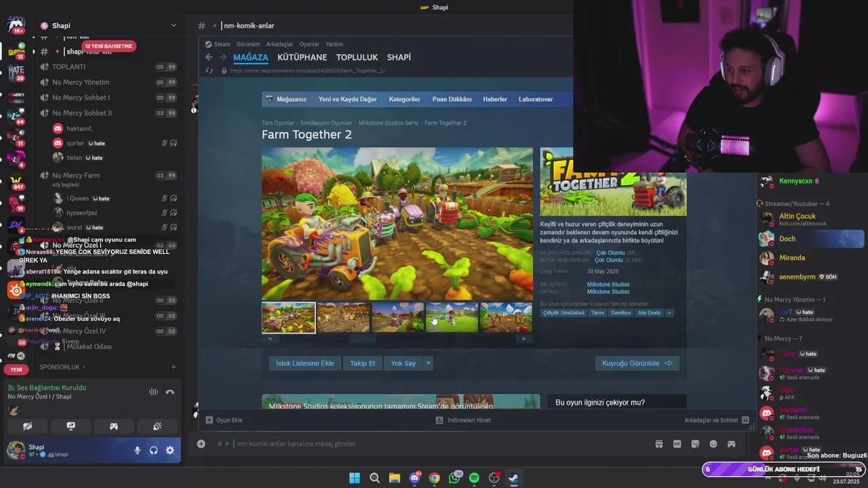The width and height of the screenshot is (868, 488).
Task: Join the TOPLANTI voice channel
Action: [107, 66]
